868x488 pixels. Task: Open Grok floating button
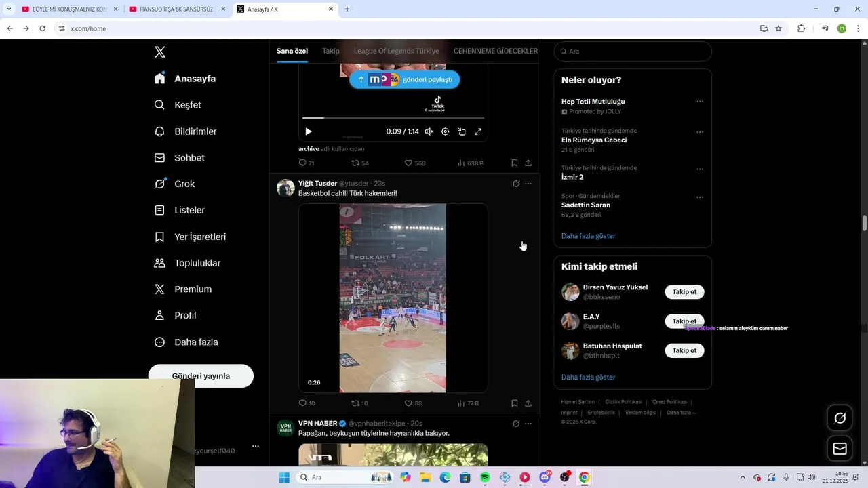[840, 418]
